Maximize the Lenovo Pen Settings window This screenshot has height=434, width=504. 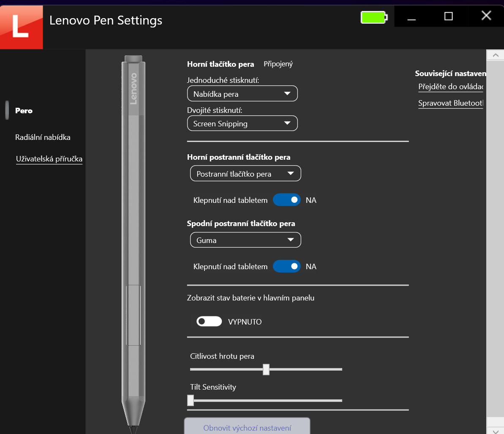(x=449, y=16)
